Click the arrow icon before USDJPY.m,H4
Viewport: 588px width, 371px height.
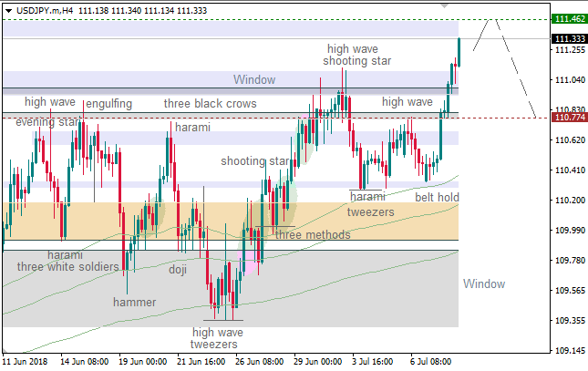6,8
